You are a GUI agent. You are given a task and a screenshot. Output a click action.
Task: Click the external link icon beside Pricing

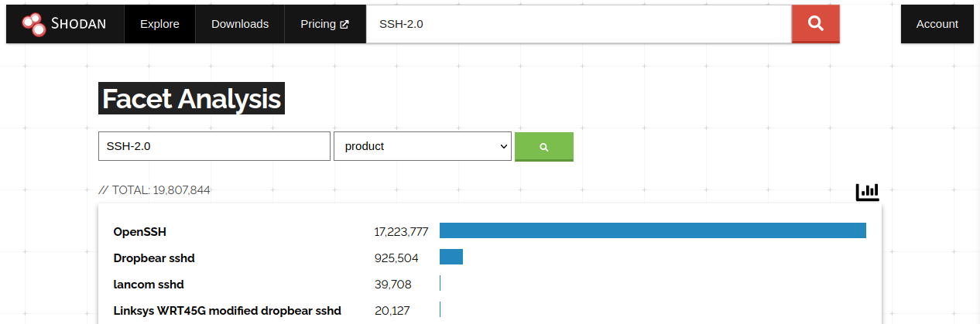344,25
